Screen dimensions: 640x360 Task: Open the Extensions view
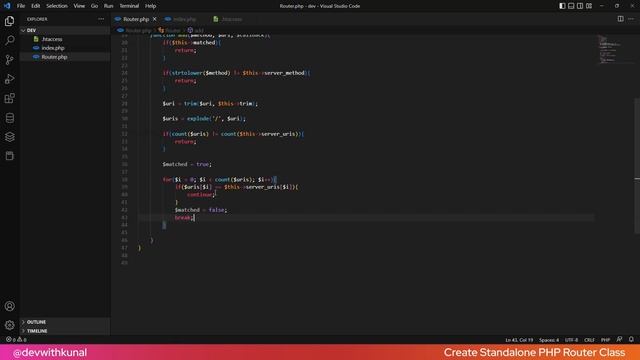coord(9,98)
